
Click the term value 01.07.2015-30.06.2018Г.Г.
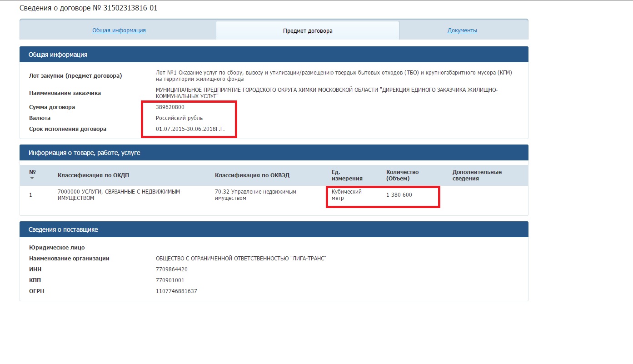click(x=190, y=129)
